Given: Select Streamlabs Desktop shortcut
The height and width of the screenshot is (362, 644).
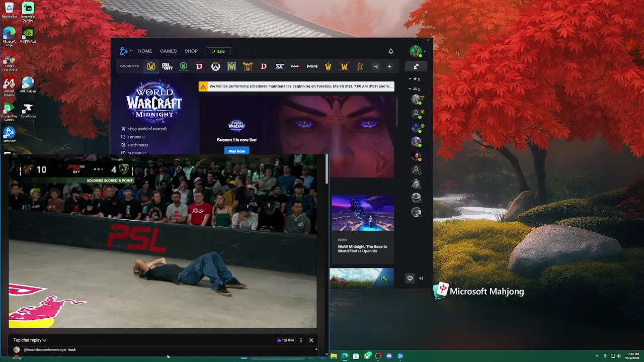Looking at the screenshot, I should 28,12.
